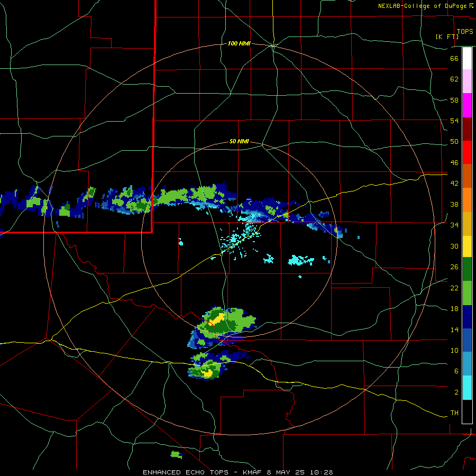Click the isolated green echo near bottom edge
The width and height of the screenshot is (476, 476).
[x=176, y=454]
